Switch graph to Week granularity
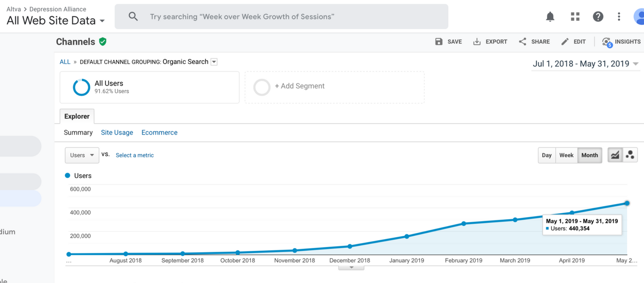Viewport: 644px width, 283px height. click(566, 155)
